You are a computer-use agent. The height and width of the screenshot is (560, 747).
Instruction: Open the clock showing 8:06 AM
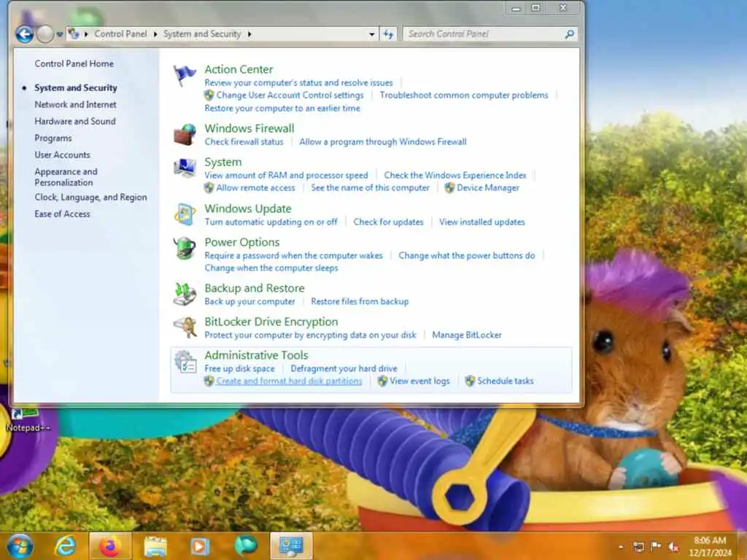710,546
